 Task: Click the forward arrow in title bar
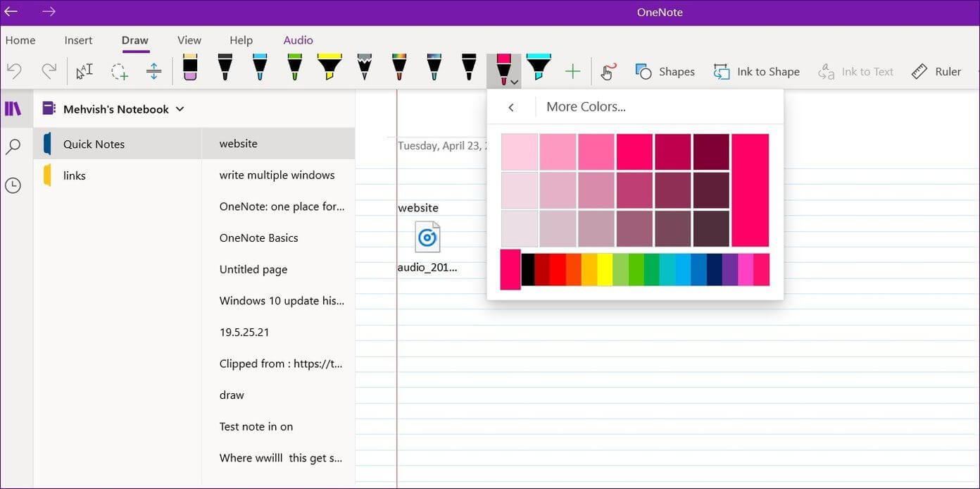[x=49, y=12]
